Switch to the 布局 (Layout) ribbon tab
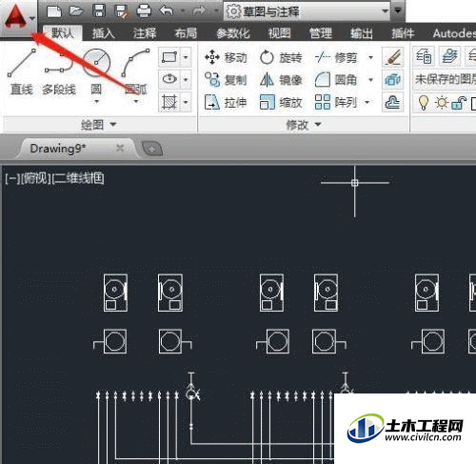This screenshot has width=476, height=464. pos(186,33)
